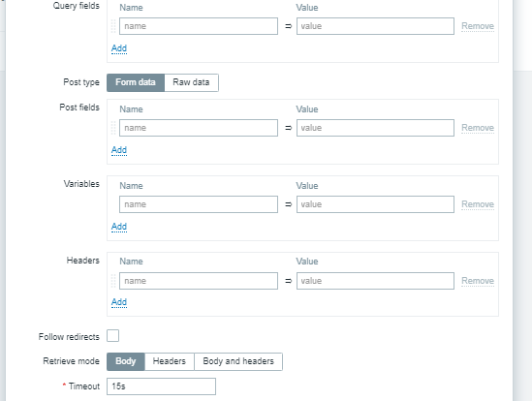Screen dimensions: 532x401
Task: Add a new Headers row
Action: [119, 302]
